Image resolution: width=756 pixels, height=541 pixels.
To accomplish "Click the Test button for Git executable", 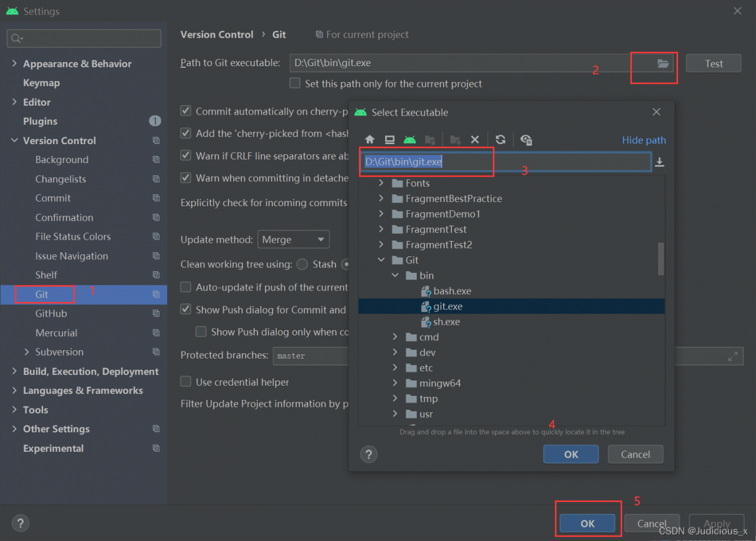I will [x=713, y=63].
